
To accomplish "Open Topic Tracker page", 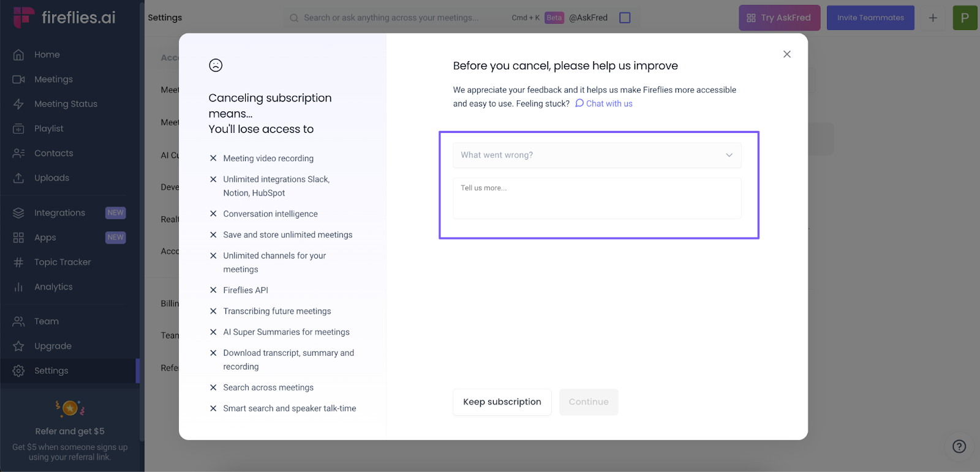I will (62, 262).
